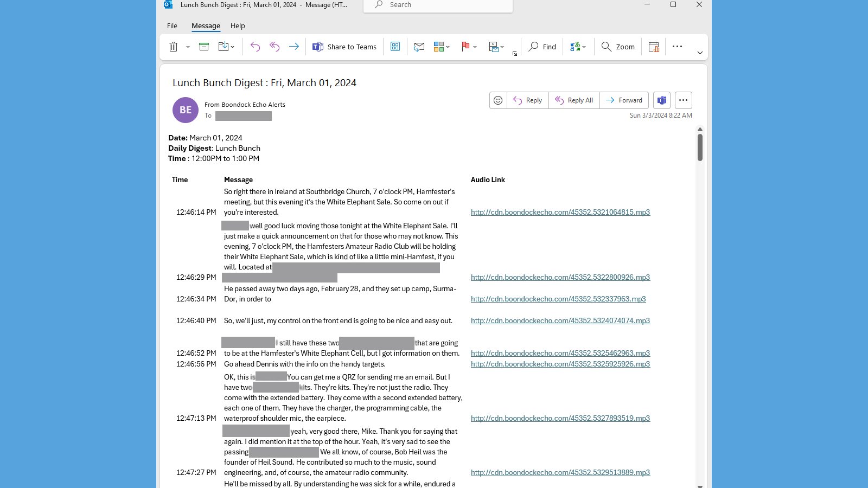Expand the Categorize color squares dropdown

[448, 47]
